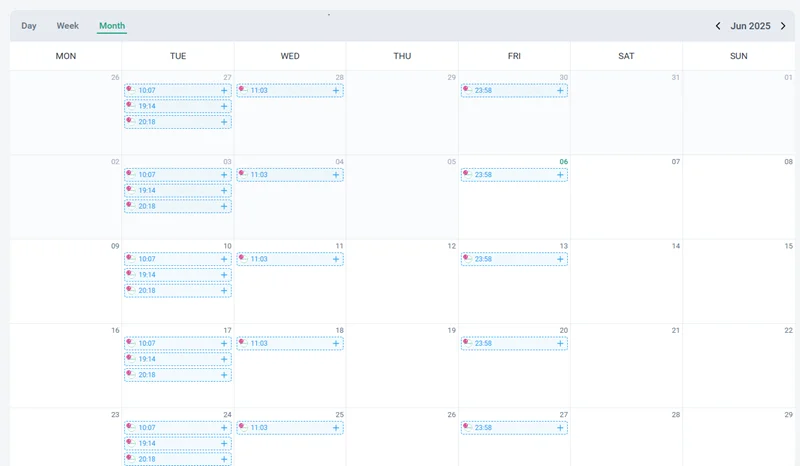The height and width of the screenshot is (466, 800).
Task: Add post in the 10:07 slot on Tuesday 24
Action: coord(224,428)
